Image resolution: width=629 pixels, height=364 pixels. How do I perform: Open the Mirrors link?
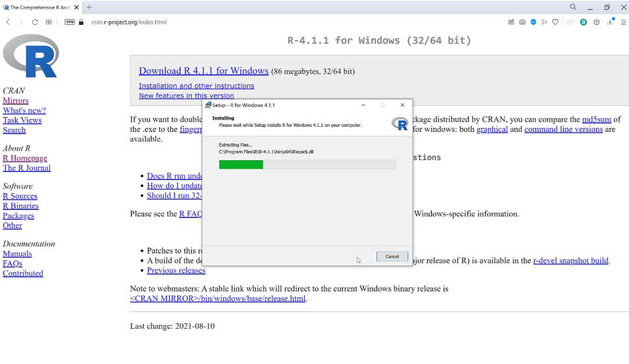pos(16,101)
